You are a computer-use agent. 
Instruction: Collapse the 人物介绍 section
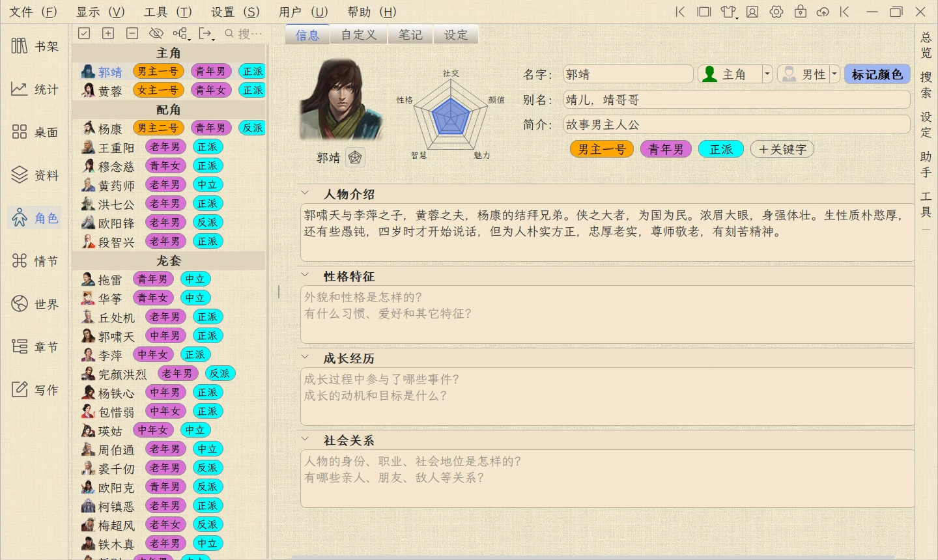(305, 193)
